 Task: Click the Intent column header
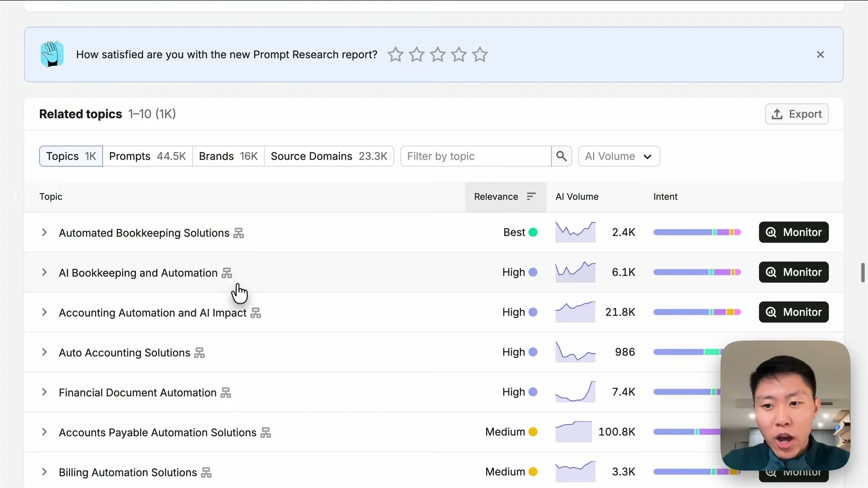(665, 197)
